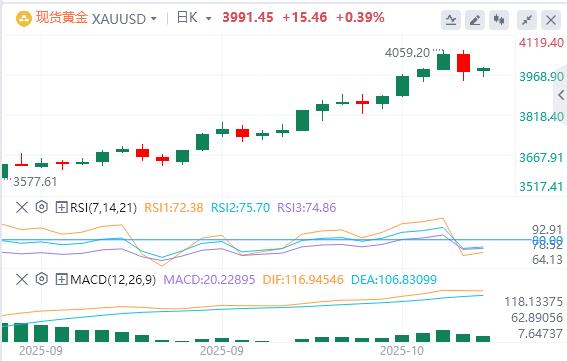
Task: Click the 3968.90 price axis label
Action: point(541,77)
